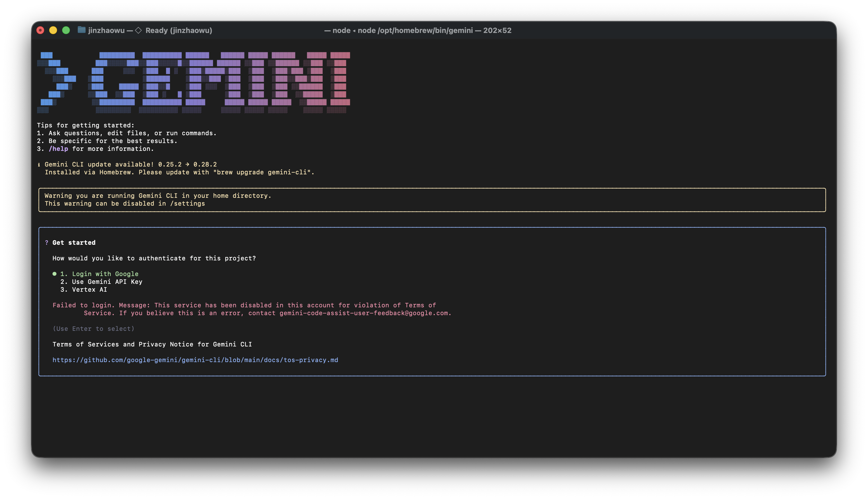Click the info icon beside update notice

click(x=39, y=165)
